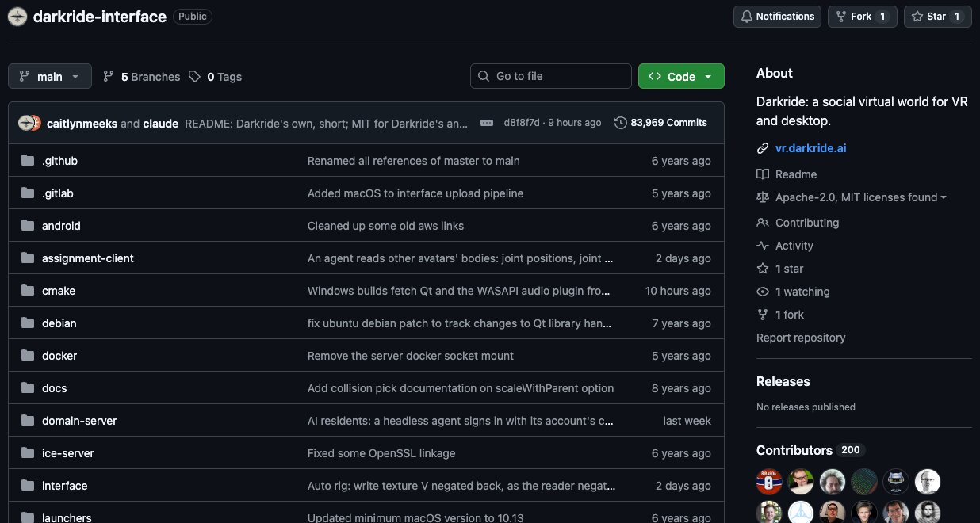This screenshot has width=980, height=523.
Task: Click the interface folder icon
Action: tap(28, 486)
